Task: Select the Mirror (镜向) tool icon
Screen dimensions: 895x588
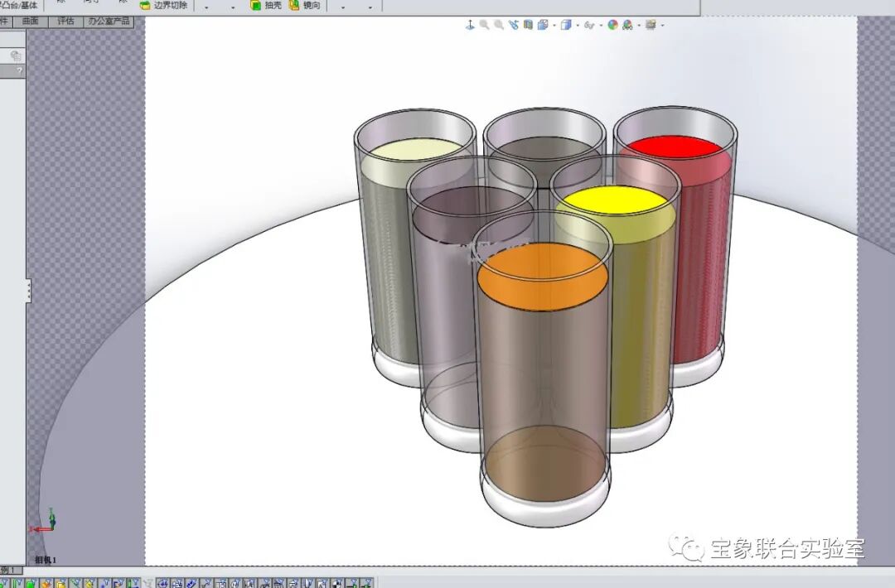Action: [x=294, y=6]
